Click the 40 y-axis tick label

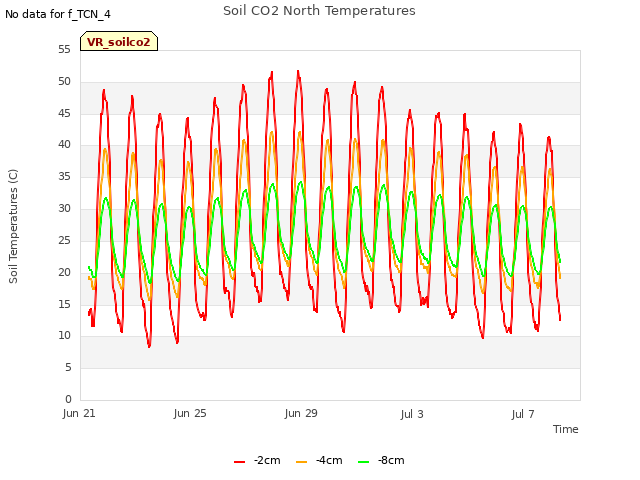point(64,144)
